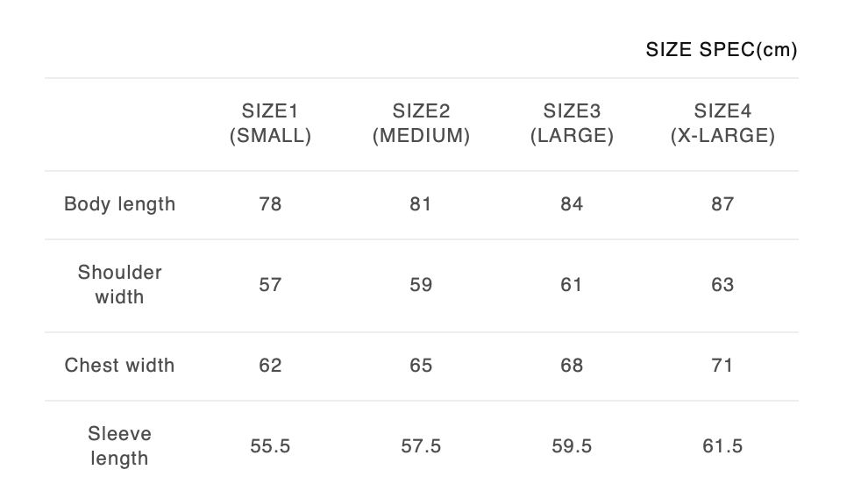The width and height of the screenshot is (868, 491).
Task: Click shoulder width value 61 for LARGE
Action: coord(572,285)
